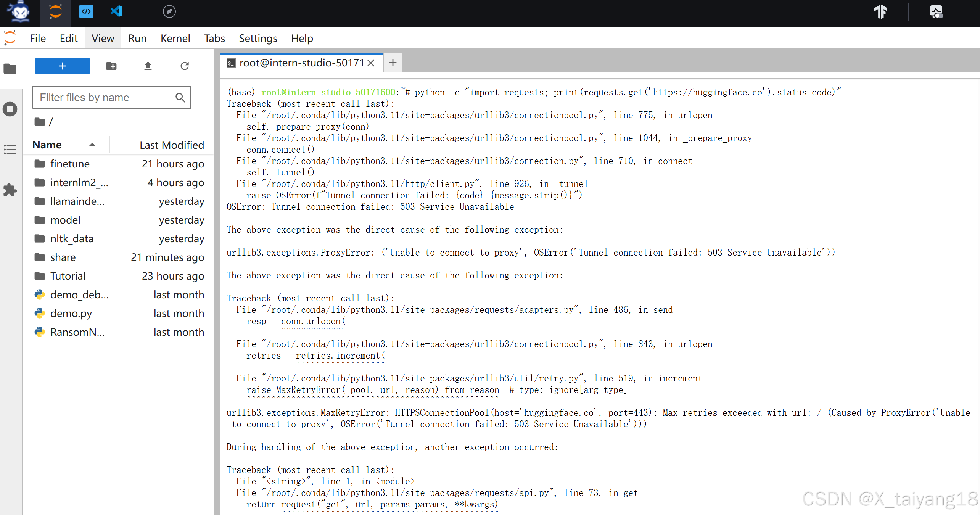Show the Table of Contents sidebar
This screenshot has width=980, height=515.
pyautogui.click(x=10, y=149)
